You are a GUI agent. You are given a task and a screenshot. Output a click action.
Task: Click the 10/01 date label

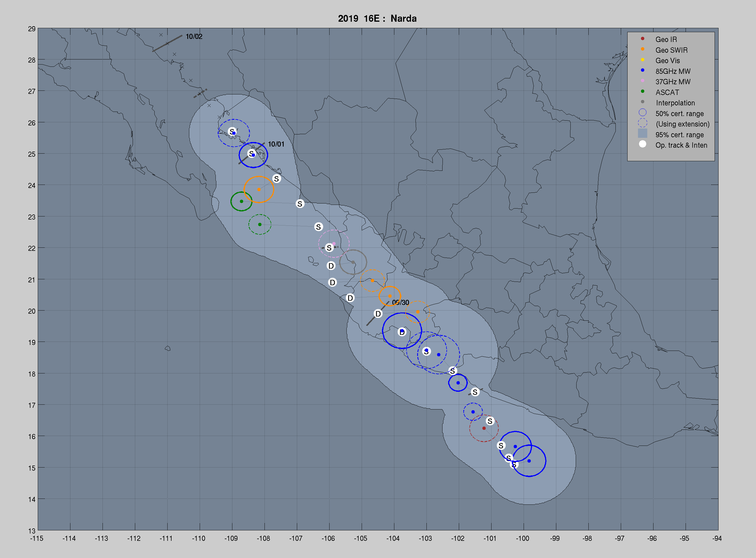(276, 144)
